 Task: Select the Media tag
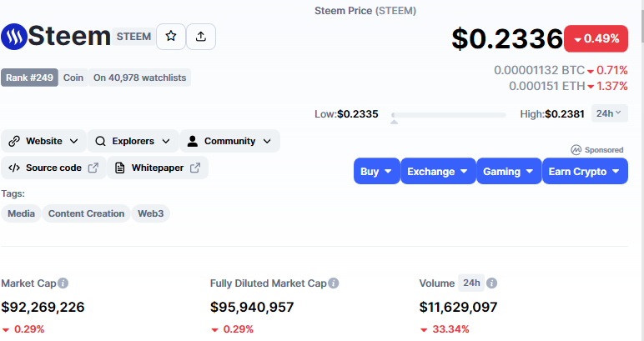21,213
